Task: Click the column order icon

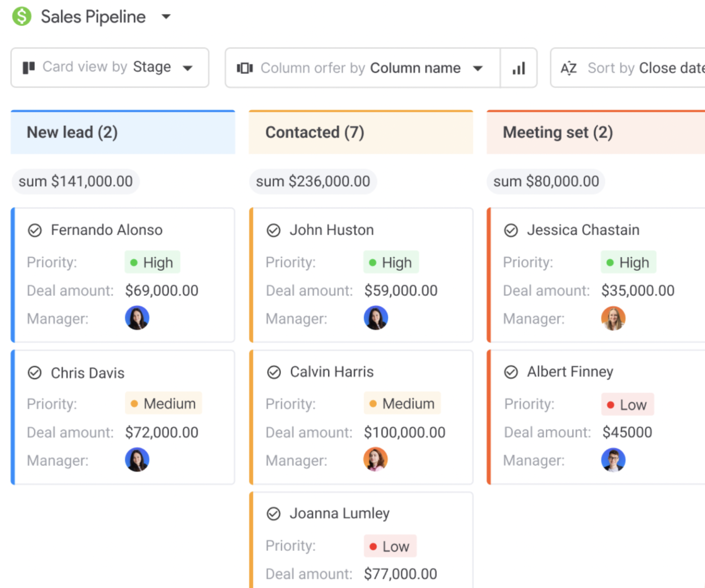Action: [245, 68]
